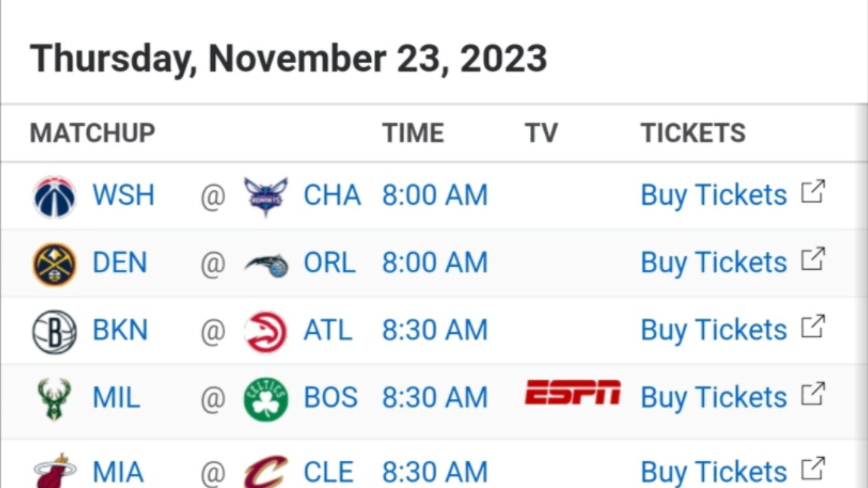The height and width of the screenshot is (488, 868).
Task: Click the Atlanta Hawks team logo
Action: coord(265,332)
